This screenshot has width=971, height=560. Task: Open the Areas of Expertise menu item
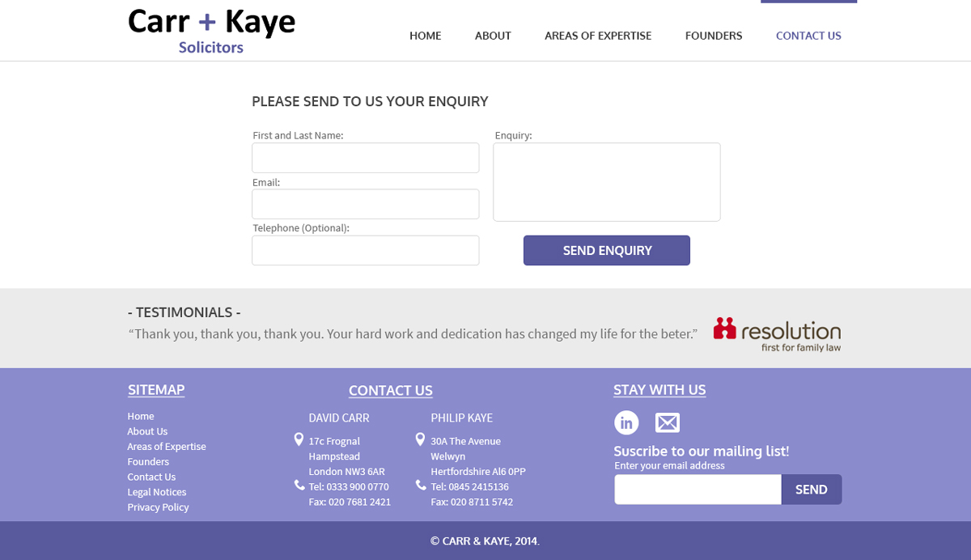pyautogui.click(x=598, y=36)
